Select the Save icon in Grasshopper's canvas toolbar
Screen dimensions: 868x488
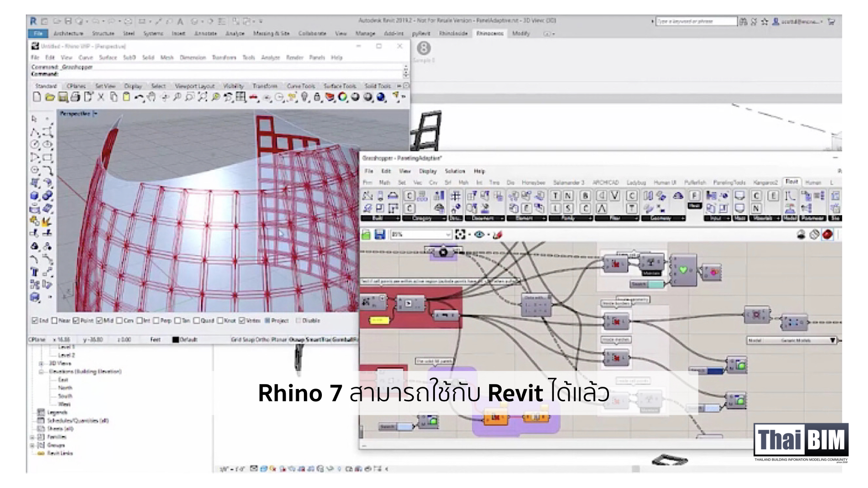pos(380,234)
